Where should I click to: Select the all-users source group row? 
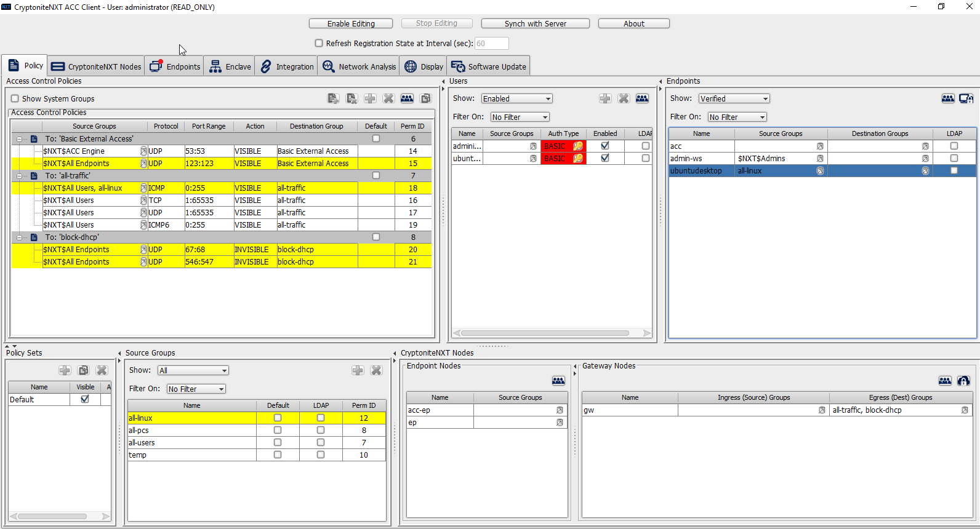pos(257,443)
